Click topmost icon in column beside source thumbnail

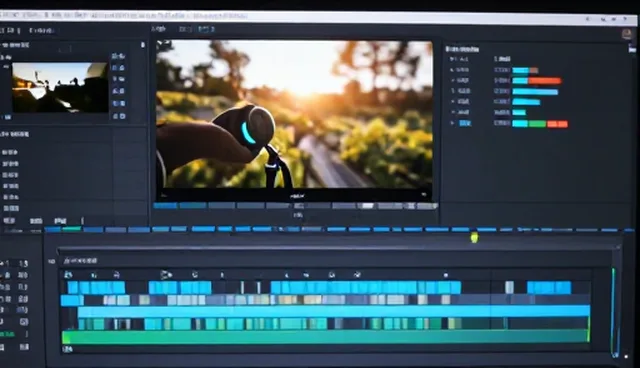[x=118, y=56]
